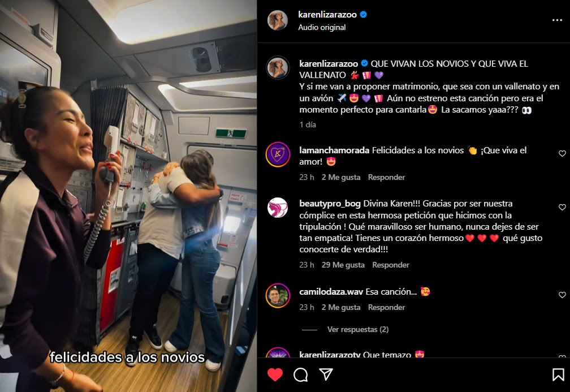Like the camilodaza.wav comment heart
The height and width of the screenshot is (392, 570).
tap(562, 295)
